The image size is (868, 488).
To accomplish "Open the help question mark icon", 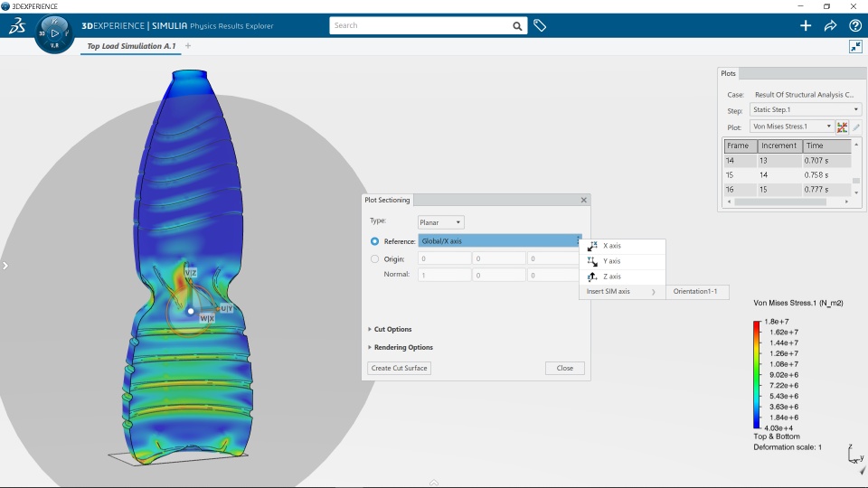I will pos(854,25).
